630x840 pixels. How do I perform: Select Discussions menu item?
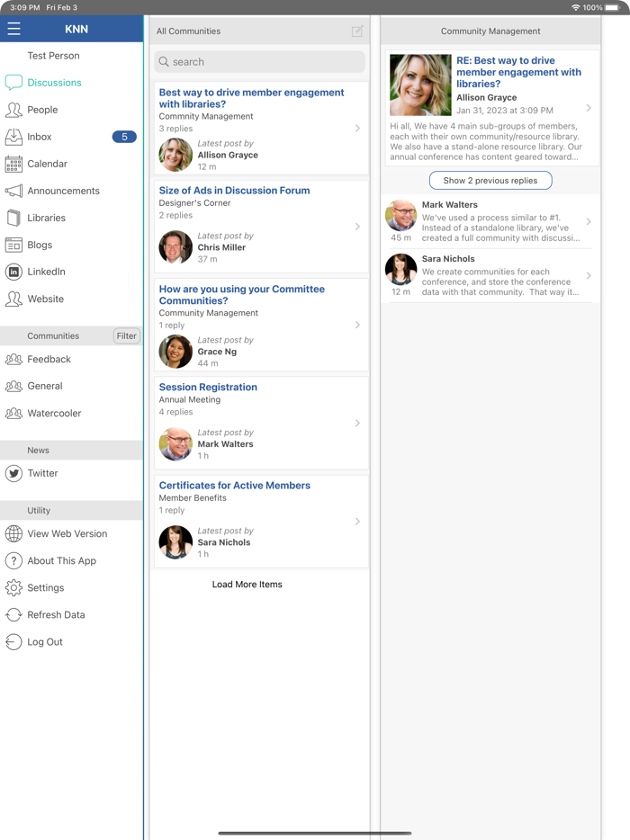[x=71, y=83]
